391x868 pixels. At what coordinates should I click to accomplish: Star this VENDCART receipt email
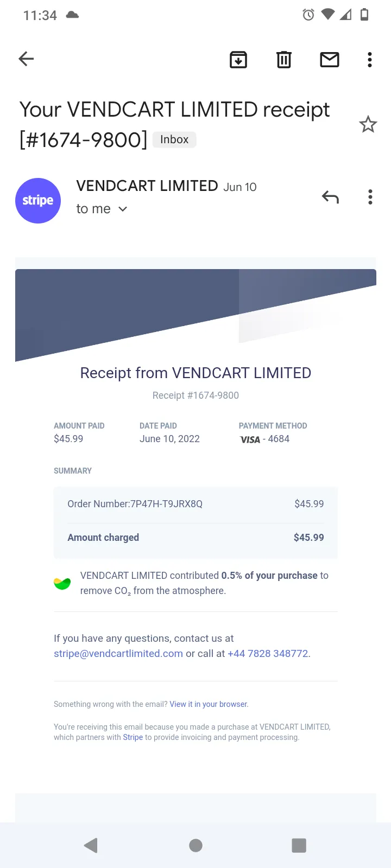(x=368, y=125)
